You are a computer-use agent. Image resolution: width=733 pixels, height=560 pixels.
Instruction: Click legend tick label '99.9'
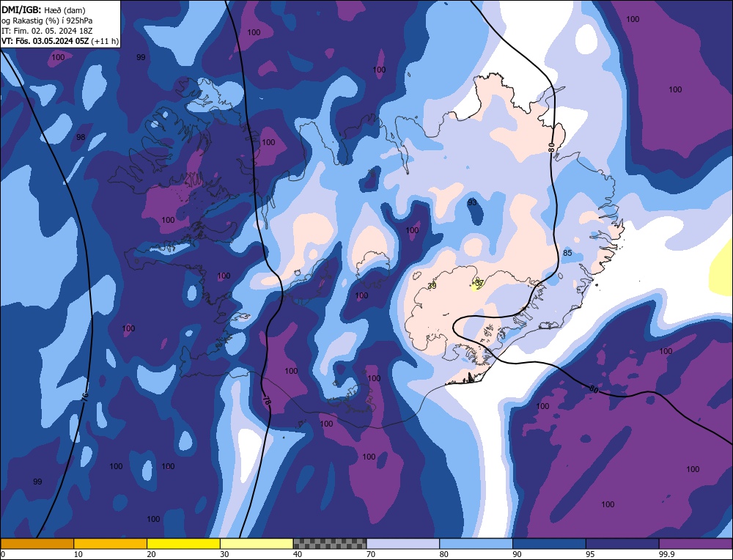666,554
